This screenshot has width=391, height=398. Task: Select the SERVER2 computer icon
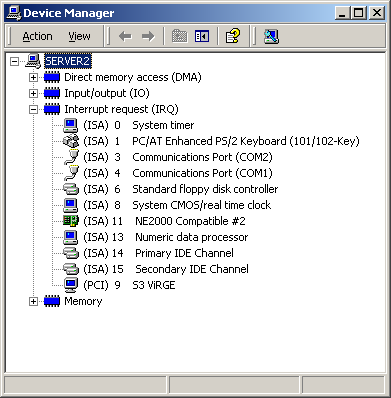33,61
